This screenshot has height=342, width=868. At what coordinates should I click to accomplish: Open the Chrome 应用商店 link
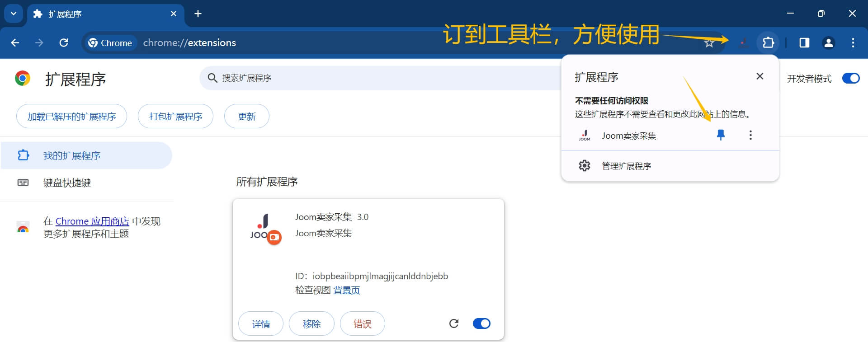coord(92,221)
